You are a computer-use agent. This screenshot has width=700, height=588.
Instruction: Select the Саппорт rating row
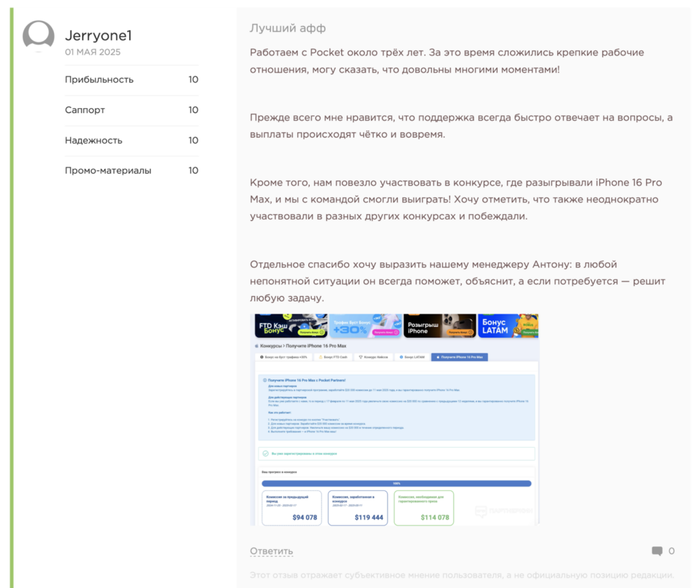click(x=132, y=110)
